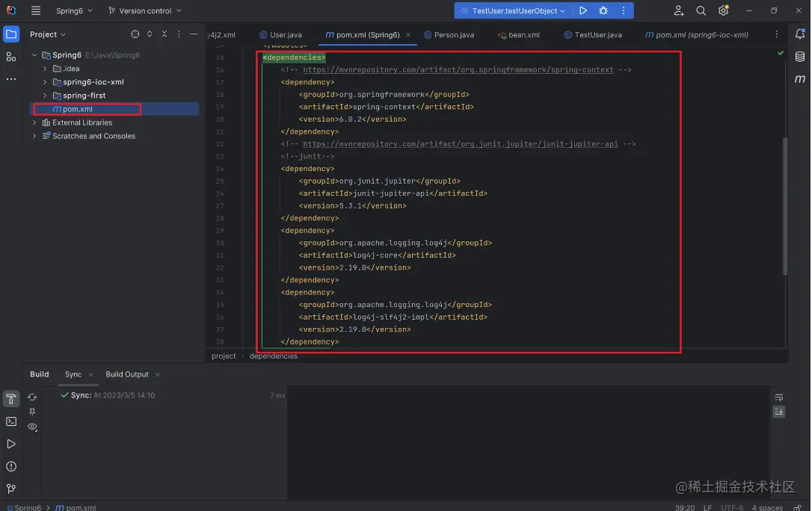Image resolution: width=812 pixels, height=511 pixels.
Task: Expand the spring6-ioc-xml module folder
Action: 46,82
